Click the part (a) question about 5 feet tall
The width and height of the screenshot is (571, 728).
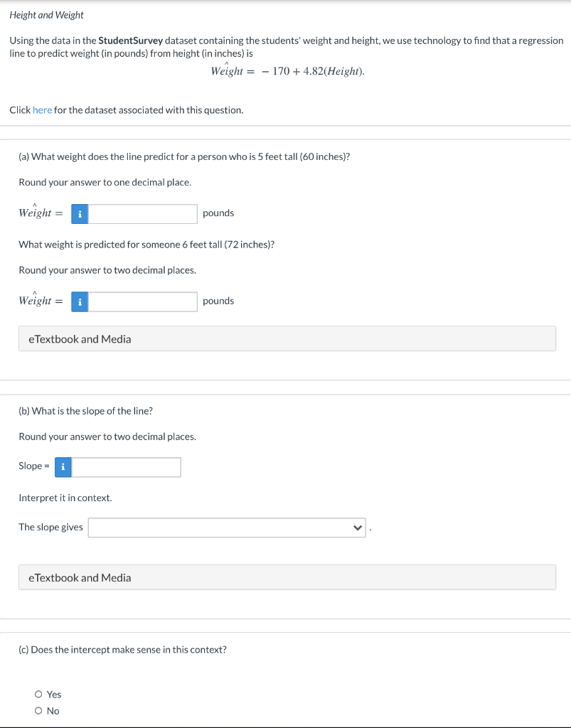click(x=184, y=156)
